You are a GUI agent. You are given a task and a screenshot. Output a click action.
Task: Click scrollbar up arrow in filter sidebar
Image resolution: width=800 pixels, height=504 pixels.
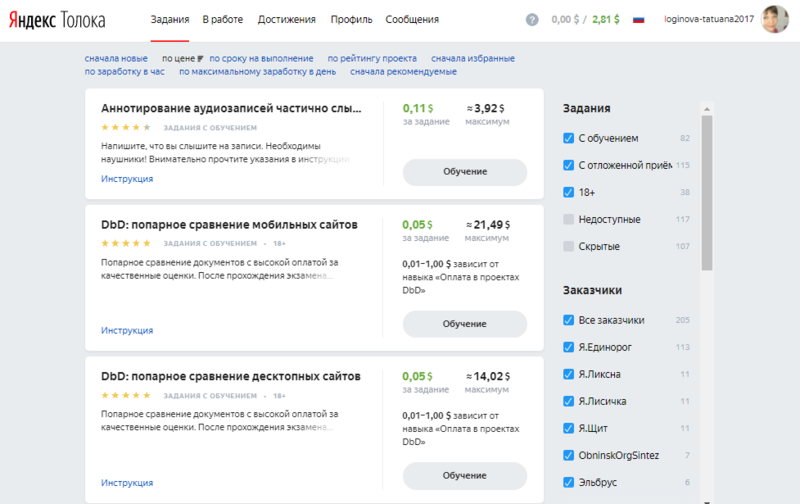(x=707, y=109)
